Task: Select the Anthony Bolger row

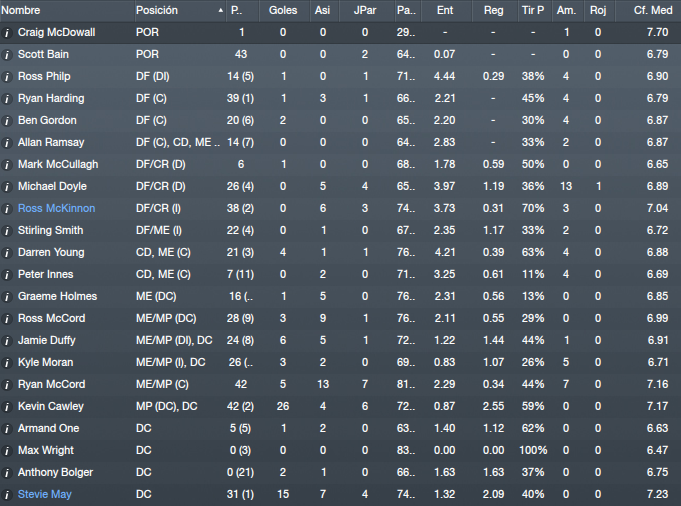Action: coord(340,473)
